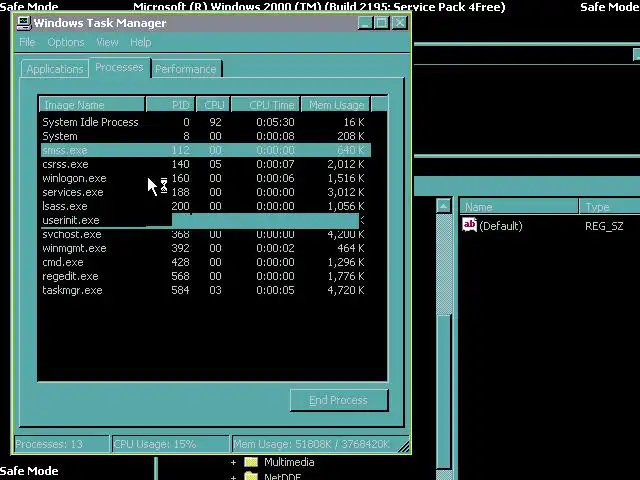Minimize the Task Manager window
The width and height of the screenshot is (640, 480).
365,23
